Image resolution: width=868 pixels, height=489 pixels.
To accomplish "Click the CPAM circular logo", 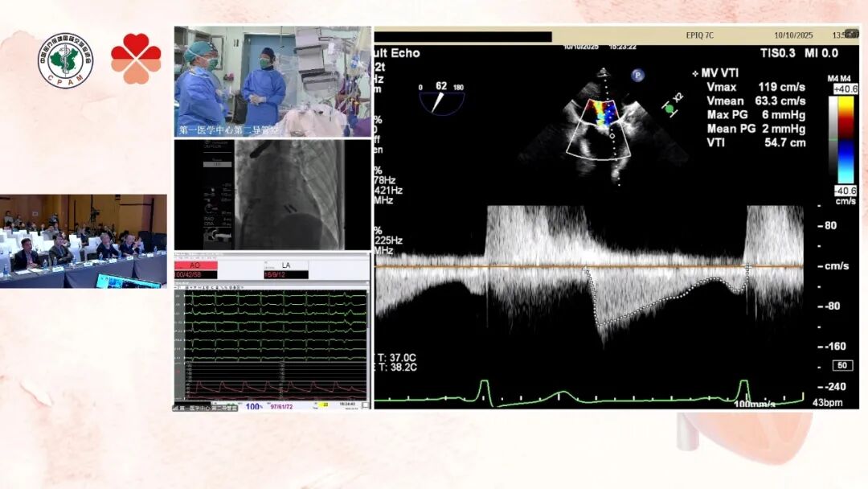I will click(66, 61).
